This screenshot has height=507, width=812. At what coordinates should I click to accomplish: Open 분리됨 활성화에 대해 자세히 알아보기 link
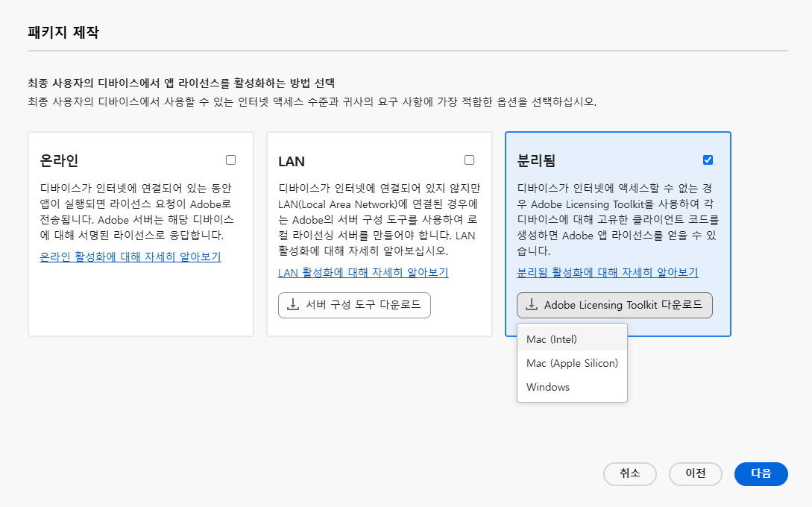point(608,272)
